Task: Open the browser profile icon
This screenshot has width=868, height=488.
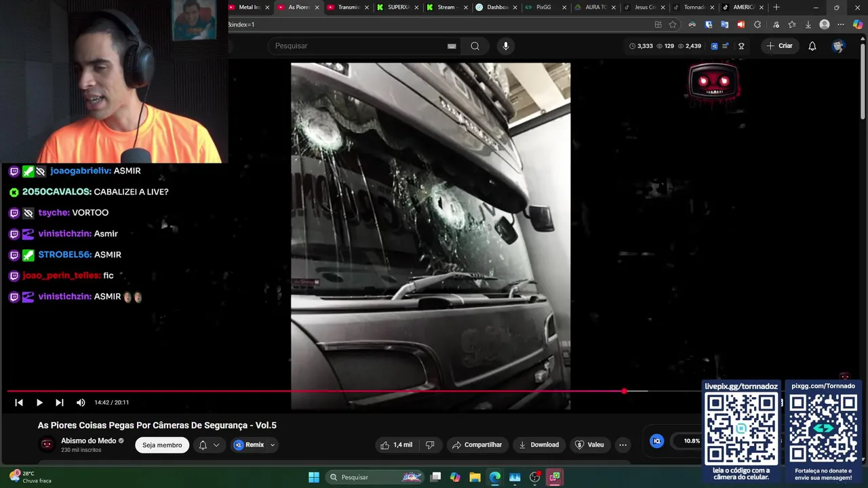Action: click(825, 24)
